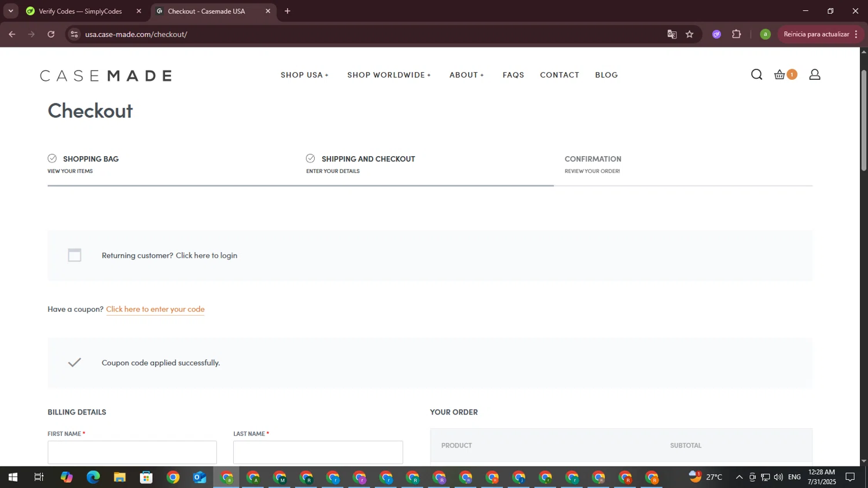Expand the SHOP USA menu
This screenshot has height=488, width=868.
click(x=304, y=75)
